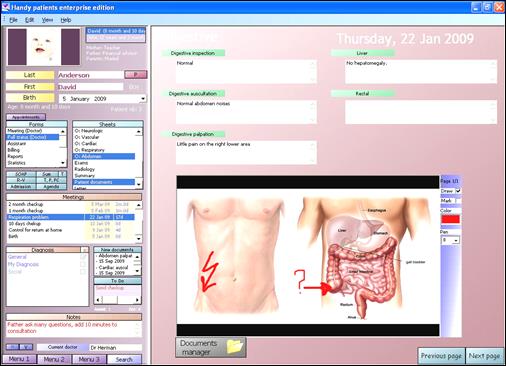
Task: Select the Radiology sheet
Action: [x=104, y=169]
